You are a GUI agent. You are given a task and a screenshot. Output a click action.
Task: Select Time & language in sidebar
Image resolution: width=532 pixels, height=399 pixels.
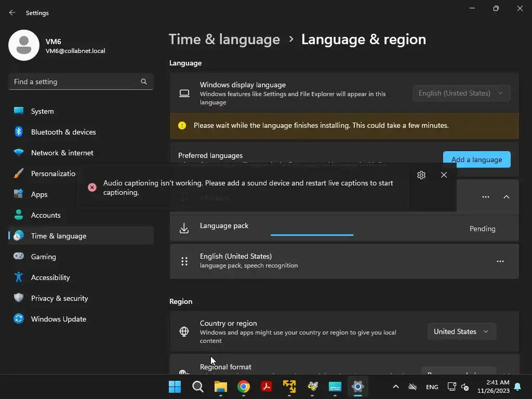pyautogui.click(x=81, y=236)
